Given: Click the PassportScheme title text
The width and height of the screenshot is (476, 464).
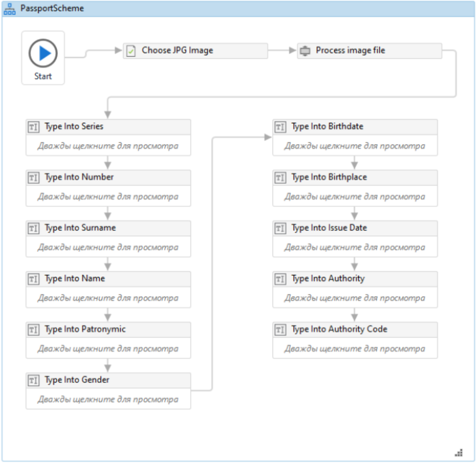Looking at the screenshot, I should [52, 8].
